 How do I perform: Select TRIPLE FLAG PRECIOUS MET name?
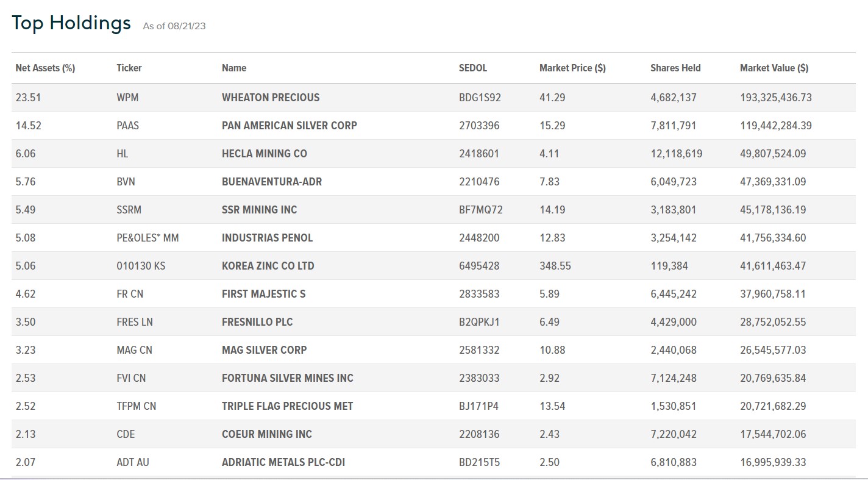point(288,406)
